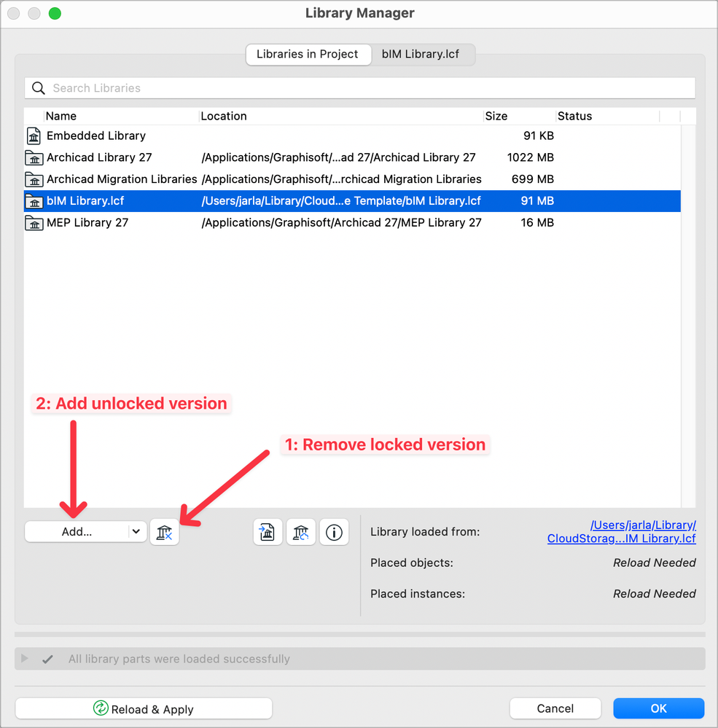Click the checkmark status icon
Viewport: 718px width, 728px height.
pos(47,659)
